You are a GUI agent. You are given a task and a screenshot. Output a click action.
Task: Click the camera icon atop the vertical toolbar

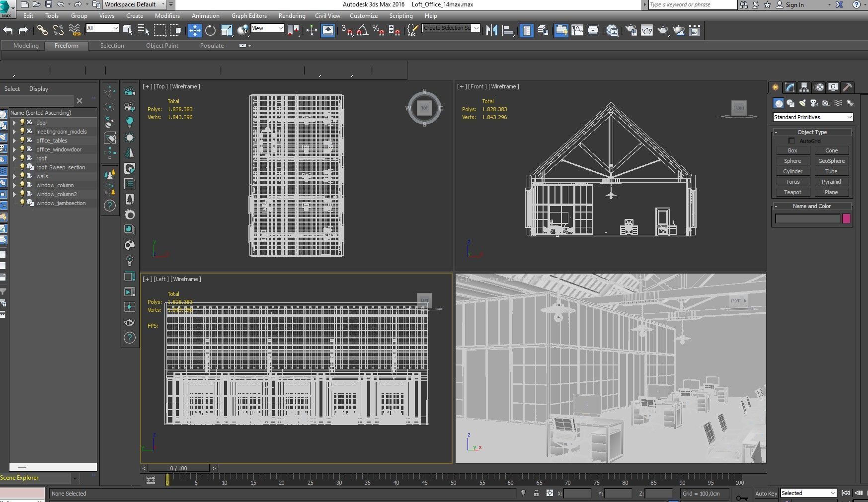(x=130, y=91)
